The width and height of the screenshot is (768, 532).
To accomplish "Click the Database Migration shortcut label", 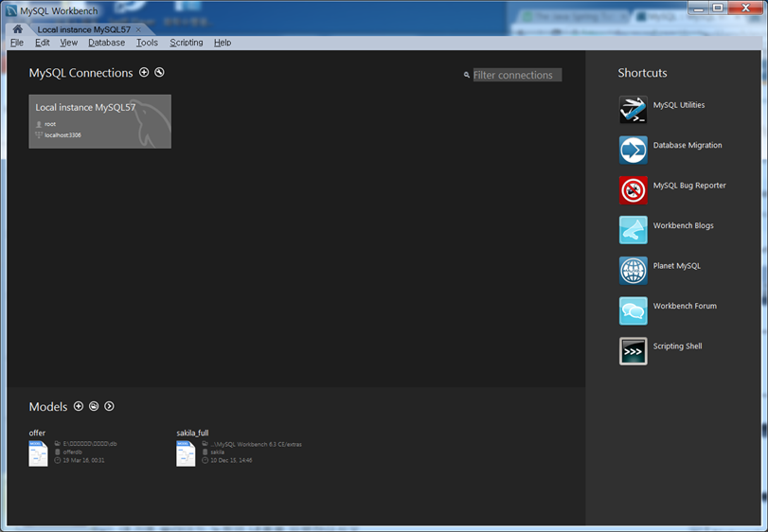I will click(x=688, y=145).
